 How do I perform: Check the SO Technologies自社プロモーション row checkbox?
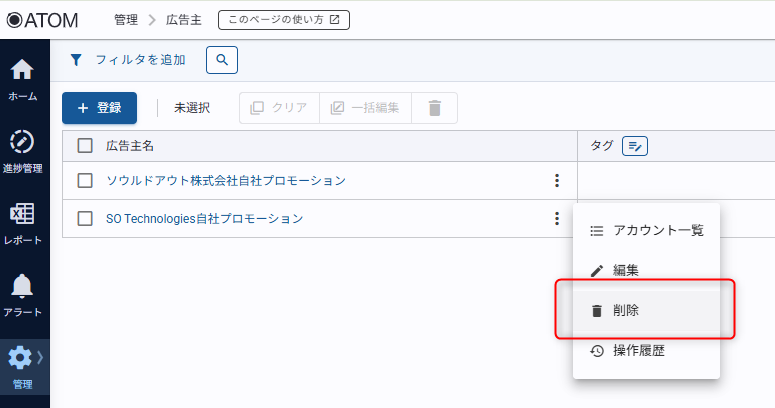point(85,218)
